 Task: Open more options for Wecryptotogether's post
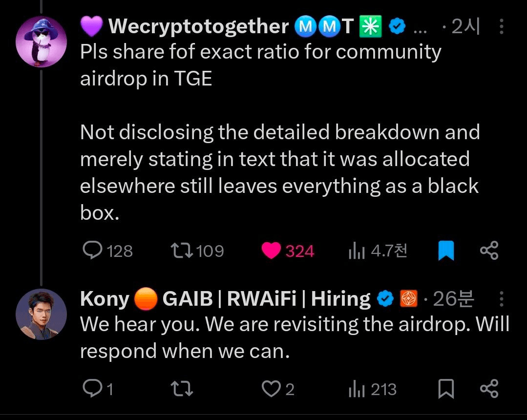[x=502, y=27]
